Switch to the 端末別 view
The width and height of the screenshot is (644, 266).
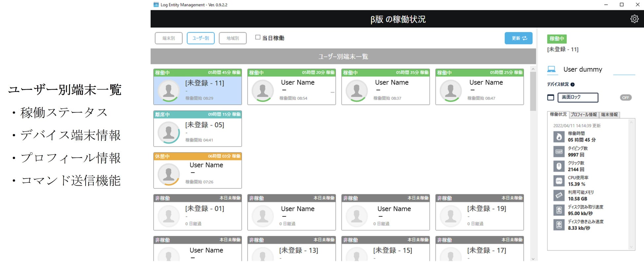point(168,38)
